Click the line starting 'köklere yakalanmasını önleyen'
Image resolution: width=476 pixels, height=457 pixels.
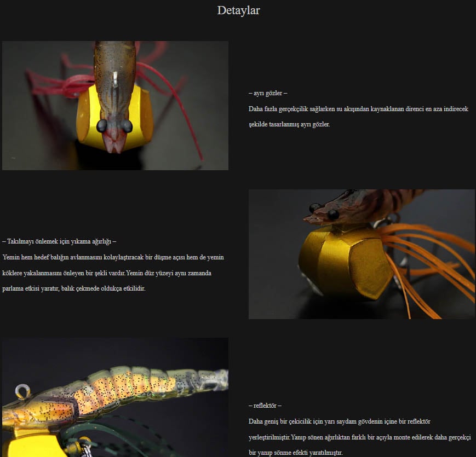coord(107,273)
